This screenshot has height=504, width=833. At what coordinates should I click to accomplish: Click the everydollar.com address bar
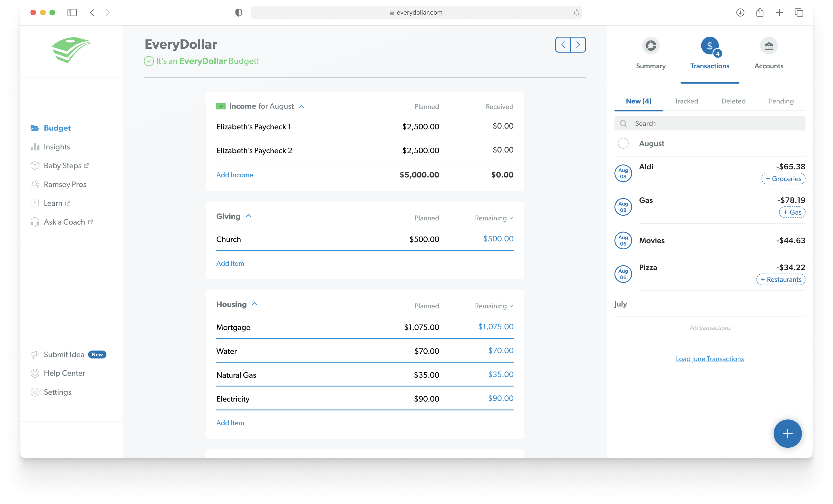[416, 12]
